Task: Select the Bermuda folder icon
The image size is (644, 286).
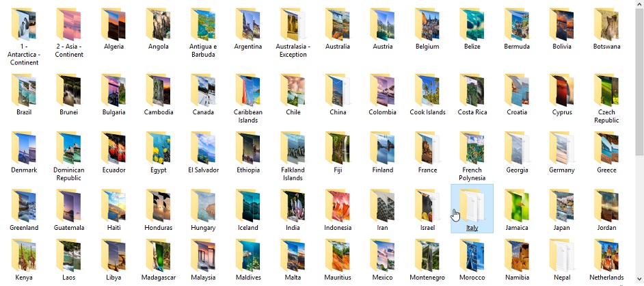Action: 517,24
